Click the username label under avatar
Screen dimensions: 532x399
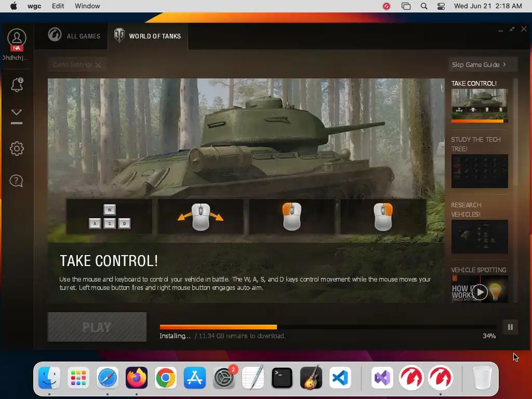pyautogui.click(x=15, y=58)
